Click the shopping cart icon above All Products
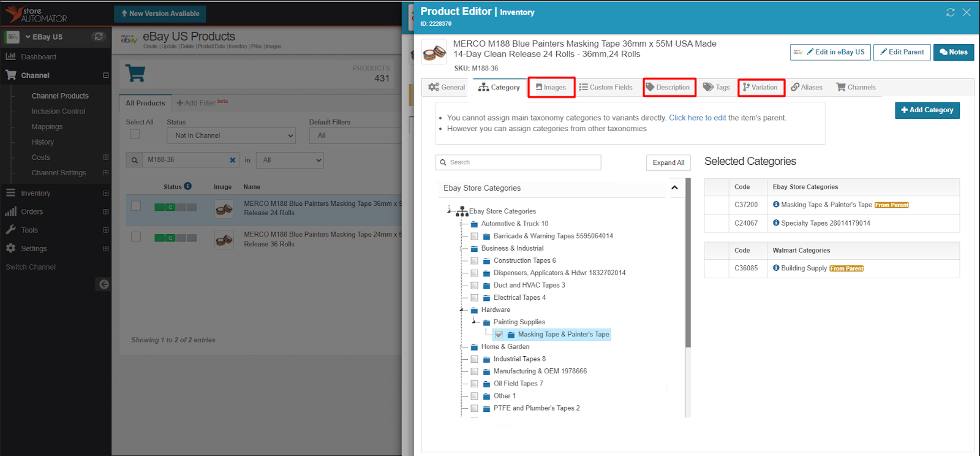The width and height of the screenshot is (980, 456). tap(135, 73)
